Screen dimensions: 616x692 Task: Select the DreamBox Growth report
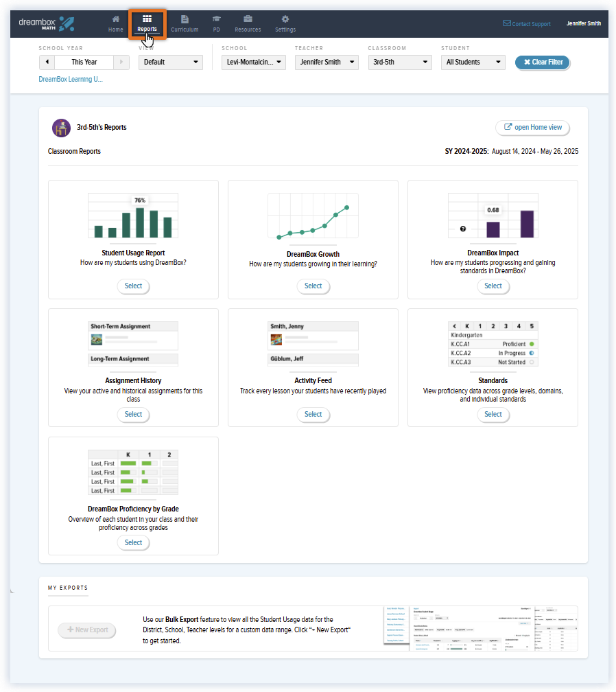(x=313, y=286)
